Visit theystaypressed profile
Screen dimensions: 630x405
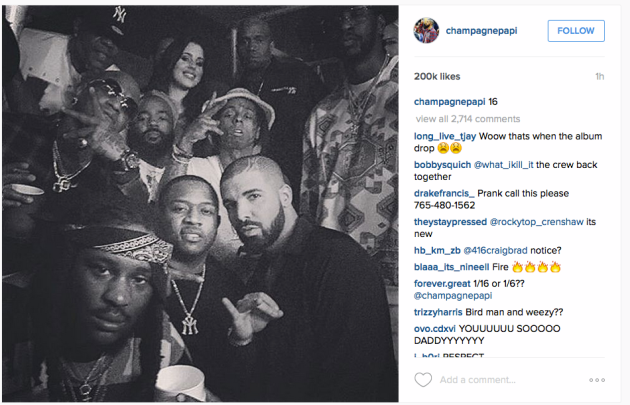pos(450,222)
